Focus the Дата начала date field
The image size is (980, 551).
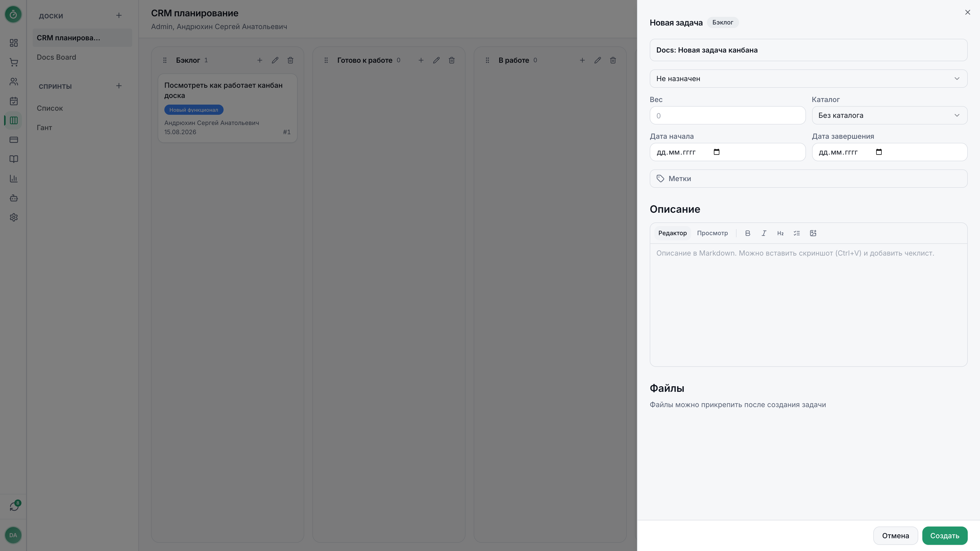[x=727, y=152]
